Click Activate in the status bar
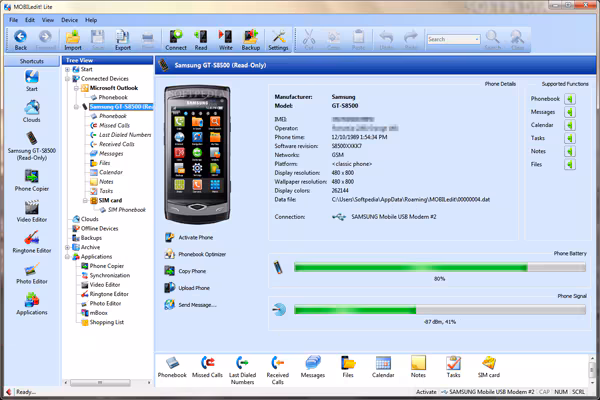Screen dimensions: 600x400 [x=426, y=392]
